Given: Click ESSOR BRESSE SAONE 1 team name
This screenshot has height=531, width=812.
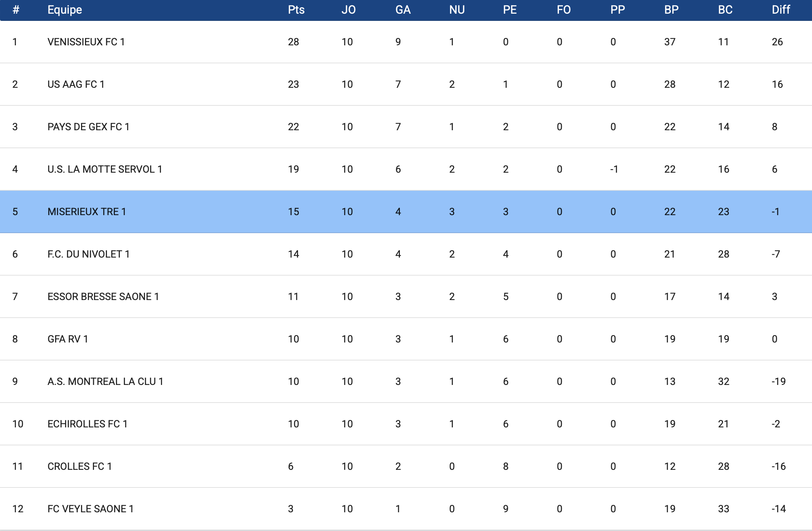Looking at the screenshot, I should pos(103,297).
